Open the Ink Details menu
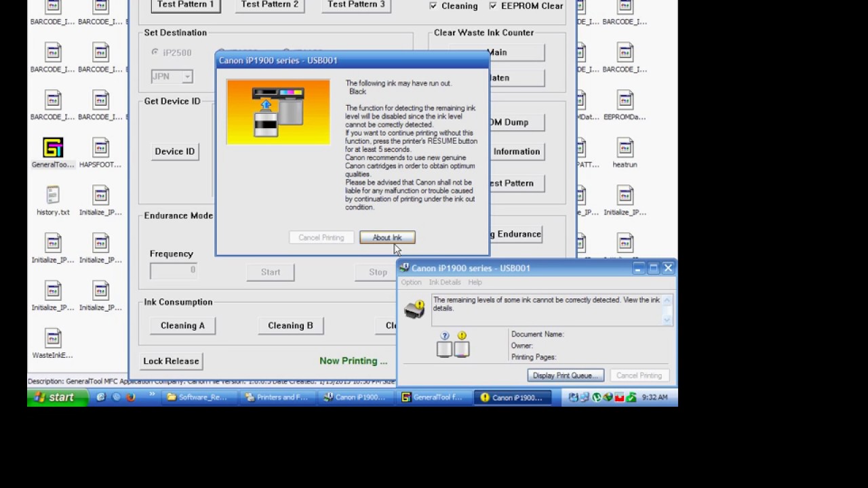 click(445, 282)
